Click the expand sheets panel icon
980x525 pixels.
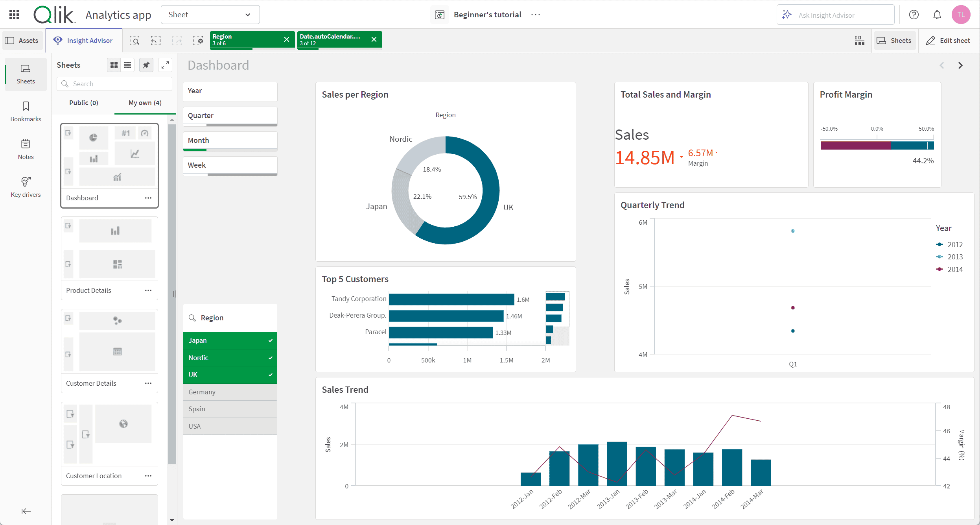tap(165, 65)
